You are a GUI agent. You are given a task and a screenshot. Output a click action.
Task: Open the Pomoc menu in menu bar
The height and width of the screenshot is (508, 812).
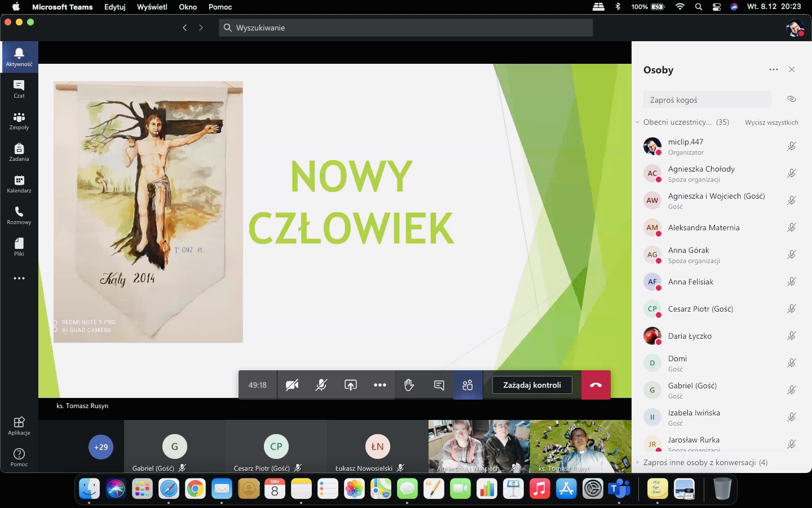coord(220,7)
